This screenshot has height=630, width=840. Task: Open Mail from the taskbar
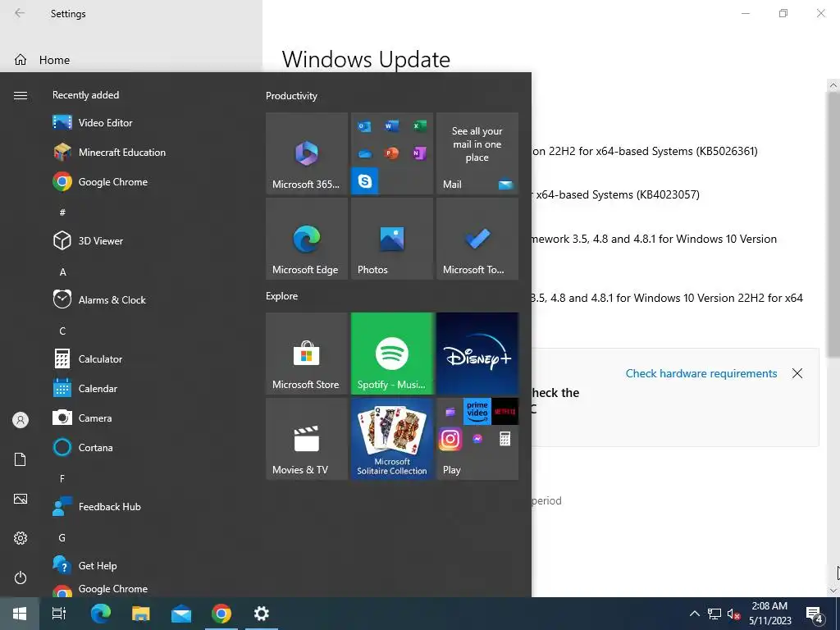coord(181,614)
